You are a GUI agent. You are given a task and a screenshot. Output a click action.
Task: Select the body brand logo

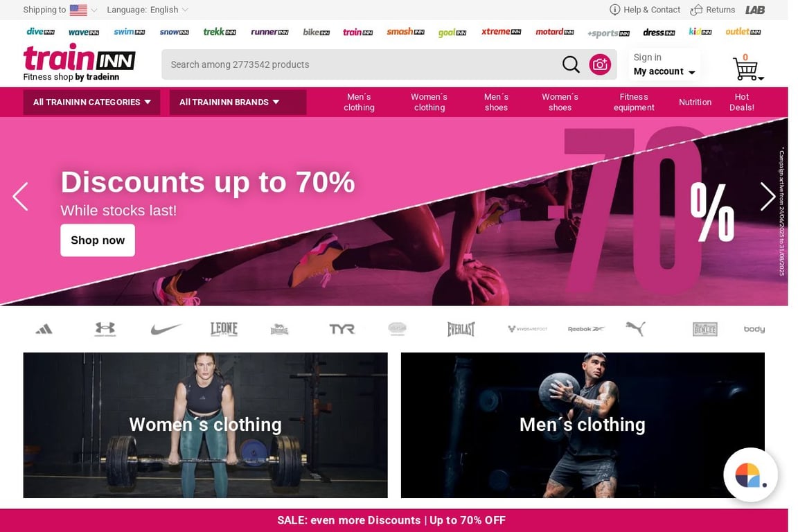coord(754,329)
